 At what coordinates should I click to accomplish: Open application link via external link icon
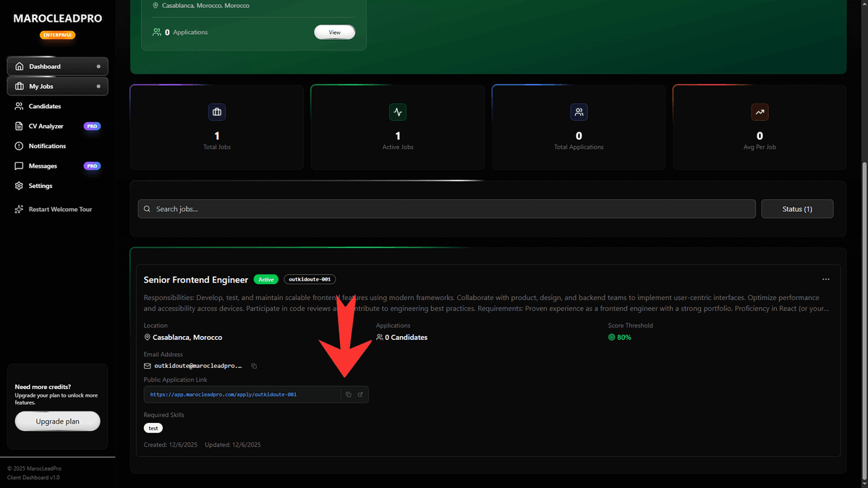(x=360, y=394)
